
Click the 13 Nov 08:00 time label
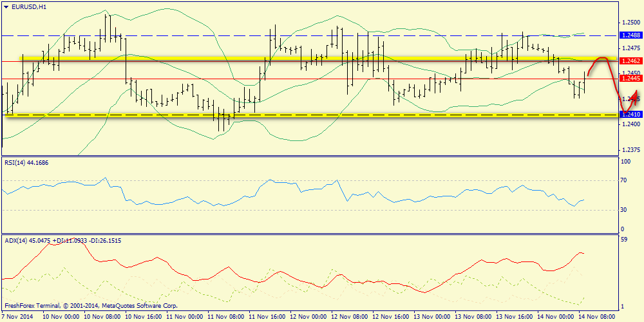point(474,317)
